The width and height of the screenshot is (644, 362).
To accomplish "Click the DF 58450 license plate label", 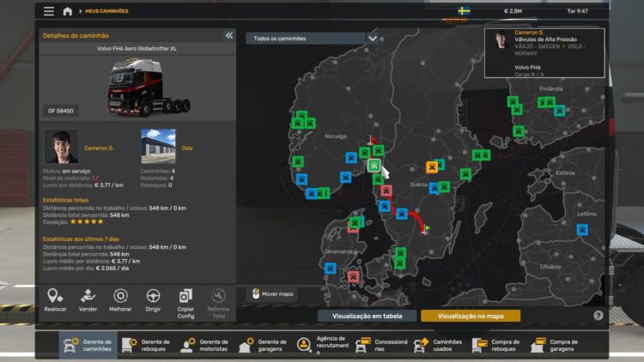I will 61,111.
